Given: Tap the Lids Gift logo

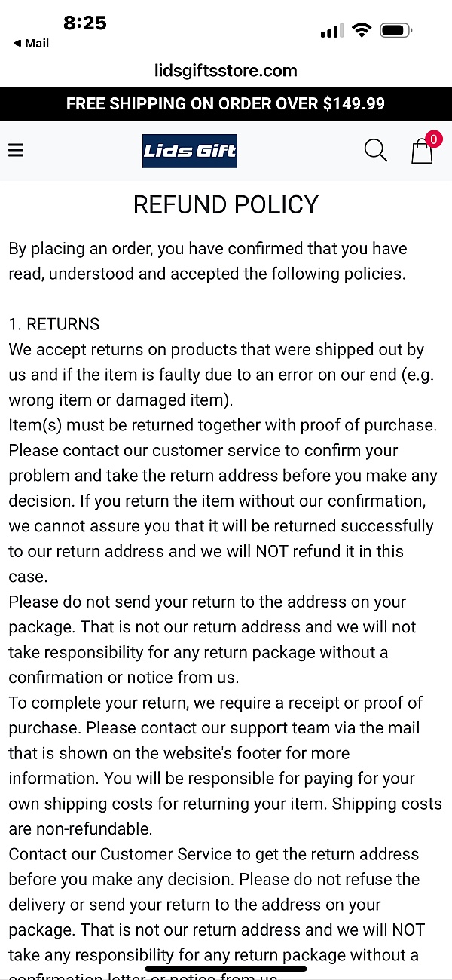Looking at the screenshot, I should 190,151.
